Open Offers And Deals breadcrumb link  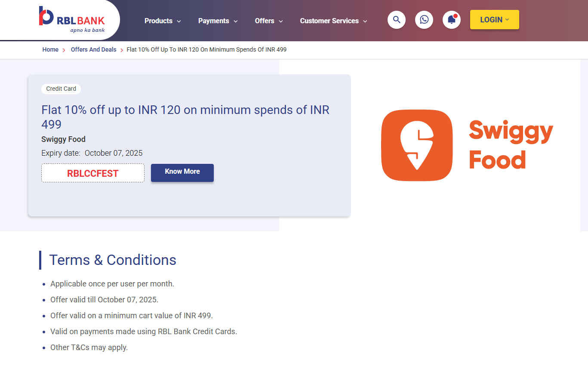(93, 49)
